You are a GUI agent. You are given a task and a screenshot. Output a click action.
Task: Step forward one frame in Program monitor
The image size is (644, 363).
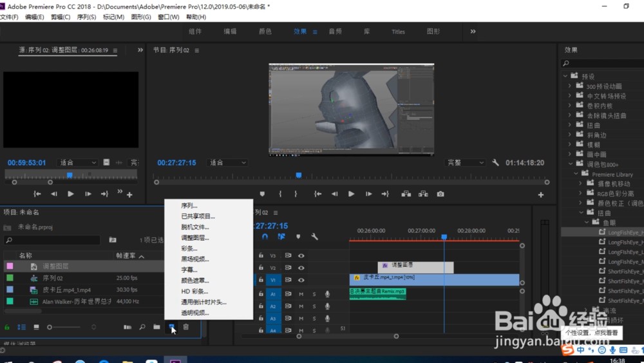click(368, 194)
